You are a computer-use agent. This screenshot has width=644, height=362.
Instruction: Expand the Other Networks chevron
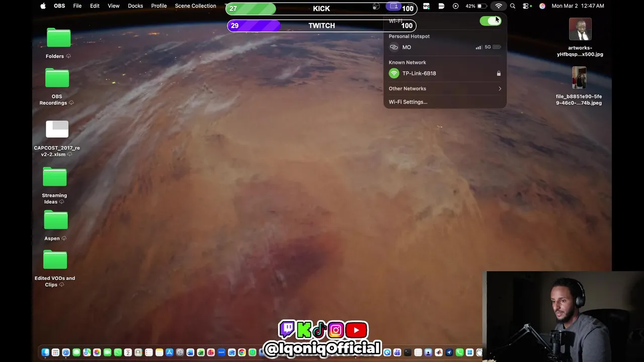(x=500, y=88)
